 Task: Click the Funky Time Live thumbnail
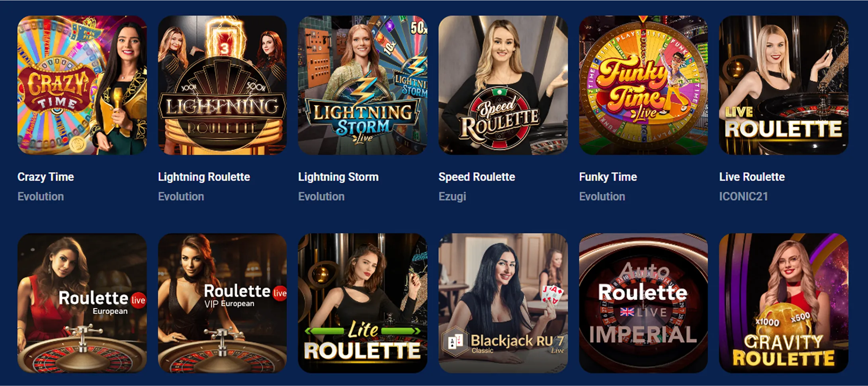tap(643, 85)
